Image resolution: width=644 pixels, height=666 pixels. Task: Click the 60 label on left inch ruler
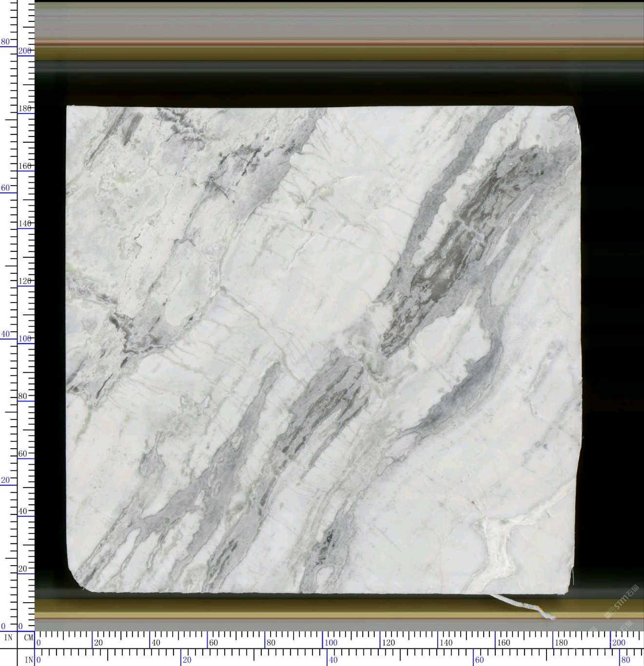[5, 188]
